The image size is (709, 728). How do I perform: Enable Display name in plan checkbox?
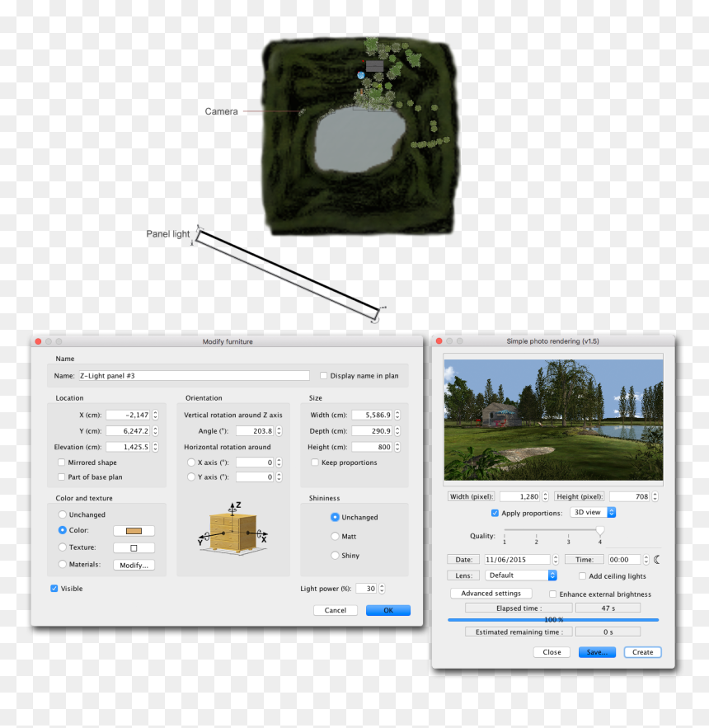point(324,376)
